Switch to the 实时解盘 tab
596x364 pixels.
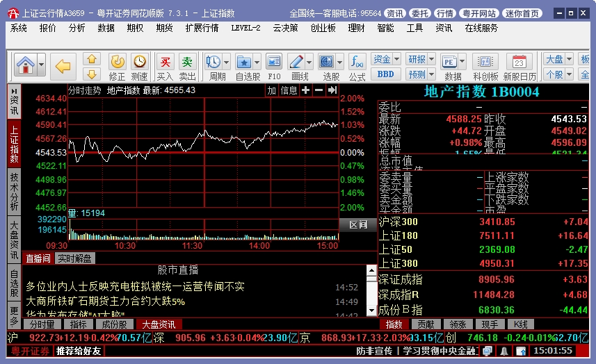74,258
